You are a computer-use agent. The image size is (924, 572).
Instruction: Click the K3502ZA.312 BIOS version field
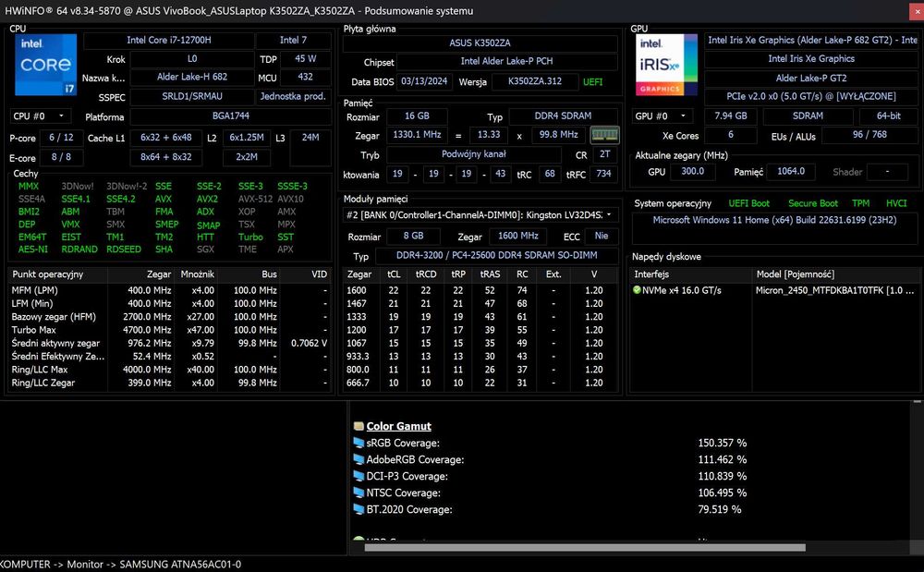(x=535, y=81)
